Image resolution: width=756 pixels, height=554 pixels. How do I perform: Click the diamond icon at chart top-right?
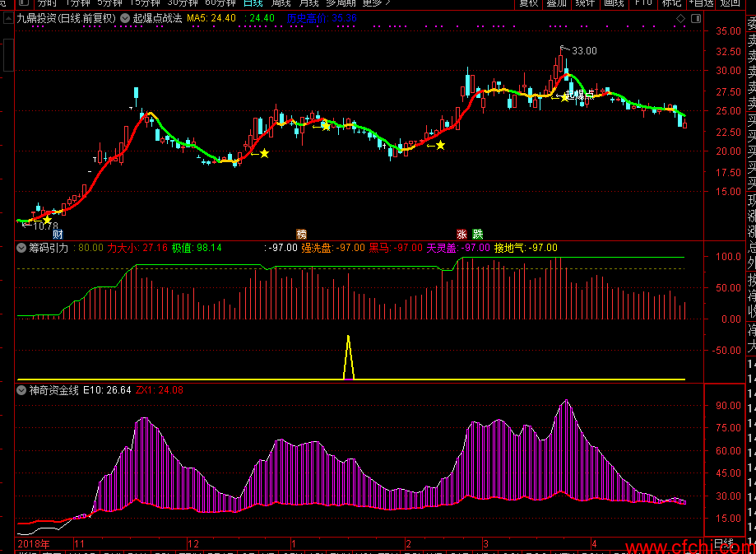(x=679, y=18)
